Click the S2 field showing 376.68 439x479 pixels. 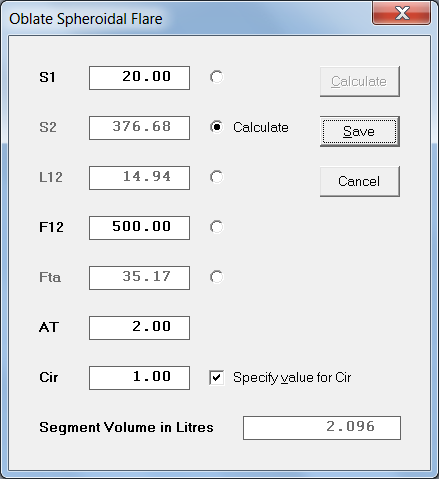pyautogui.click(x=139, y=128)
